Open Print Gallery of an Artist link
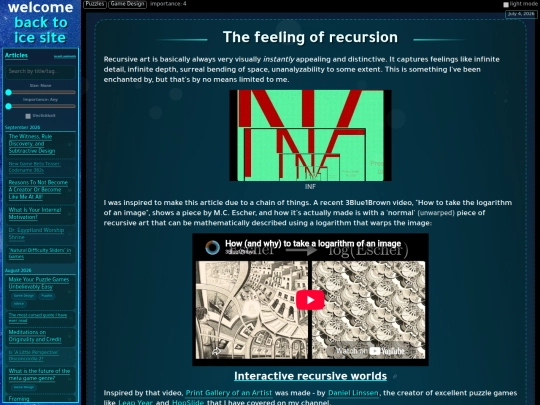The height and width of the screenshot is (405, 540). point(229,393)
